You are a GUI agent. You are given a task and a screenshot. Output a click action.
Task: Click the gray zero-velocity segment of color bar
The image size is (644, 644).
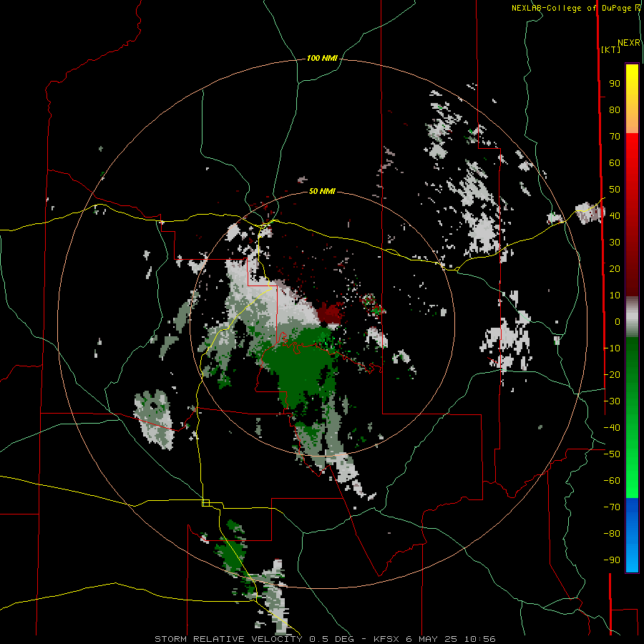click(x=632, y=317)
